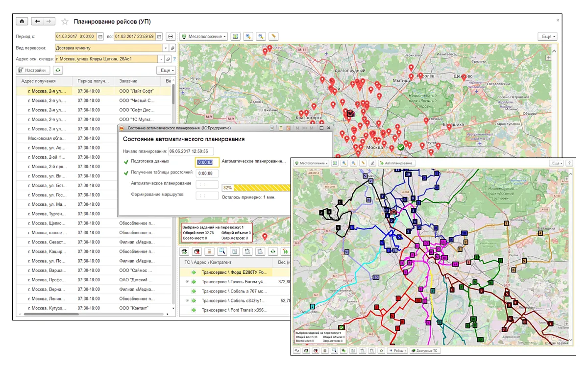Image resolution: width=588 pixels, height=369 pixels.
Task: Open calendar picker for period start date
Action: [x=100, y=36]
